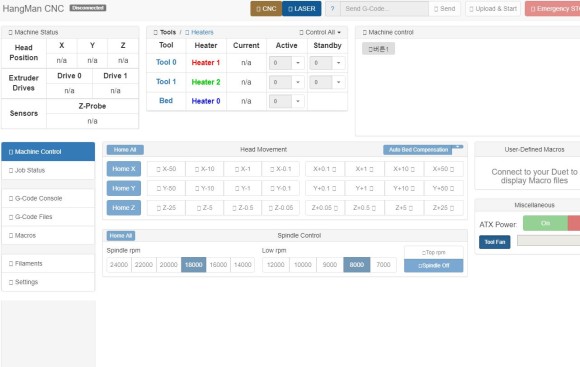The width and height of the screenshot is (580, 367).
Task: Switch to CNC mode
Action: click(x=266, y=9)
